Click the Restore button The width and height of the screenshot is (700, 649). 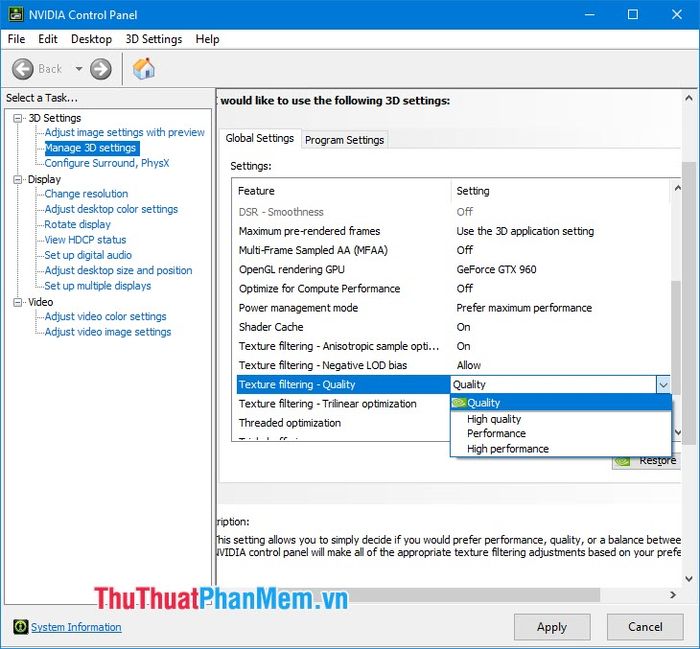pos(646,462)
